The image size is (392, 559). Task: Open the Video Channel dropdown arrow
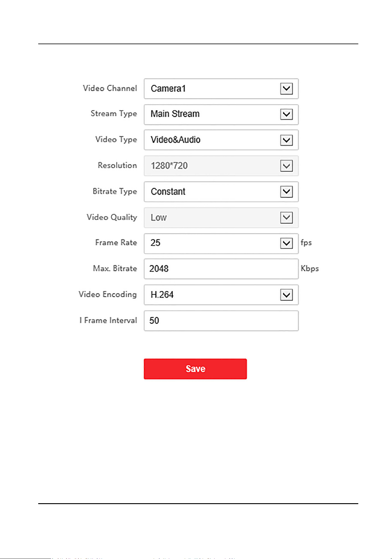click(286, 89)
